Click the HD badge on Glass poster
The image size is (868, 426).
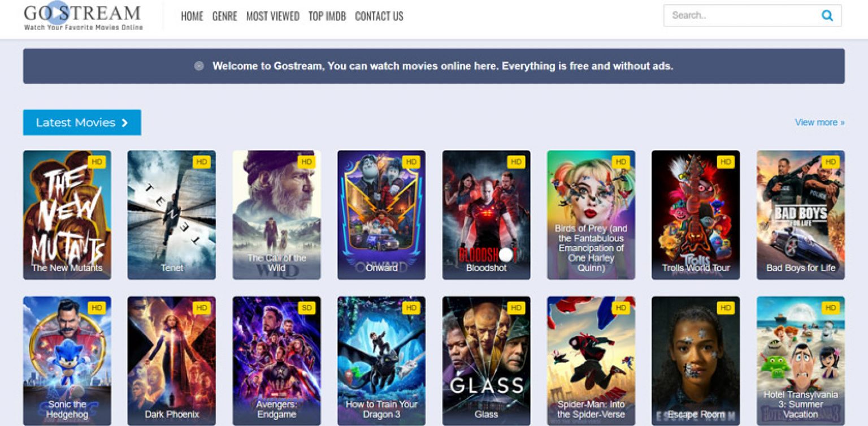pyautogui.click(x=516, y=308)
